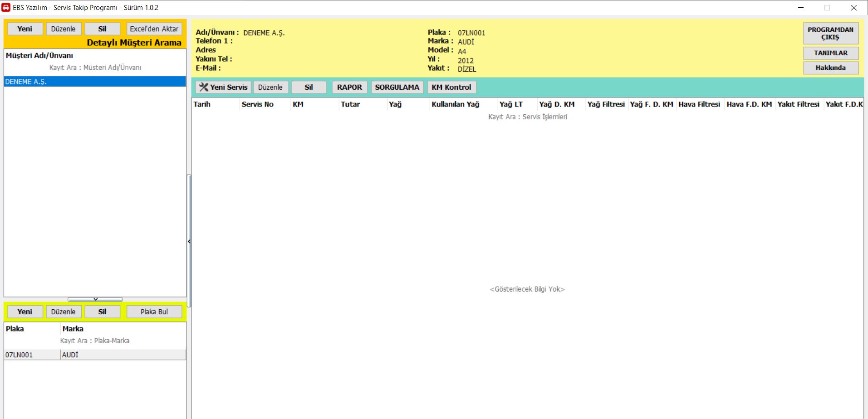Screen dimensions: 868x419
Task: Sort services by Tarih column
Action: click(216, 104)
